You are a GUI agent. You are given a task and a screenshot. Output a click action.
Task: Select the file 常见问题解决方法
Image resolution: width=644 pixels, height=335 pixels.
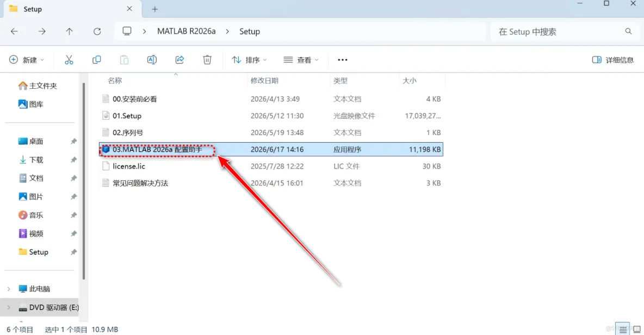coord(140,183)
